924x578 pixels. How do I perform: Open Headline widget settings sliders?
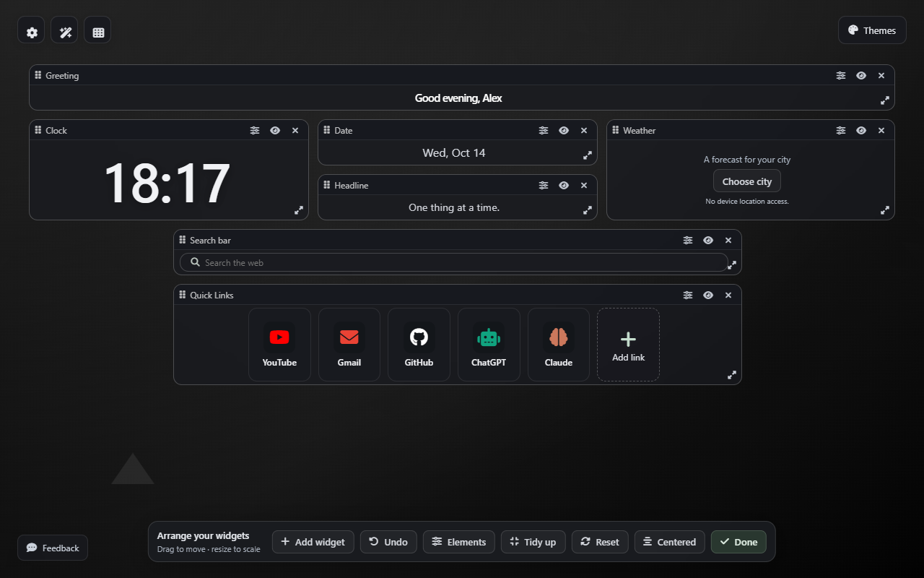544,185
